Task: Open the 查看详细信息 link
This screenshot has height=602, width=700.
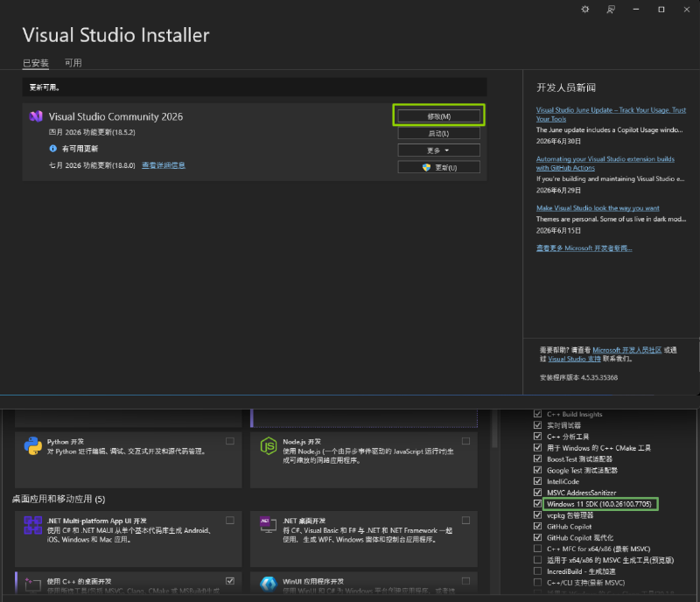Action: click(x=164, y=165)
